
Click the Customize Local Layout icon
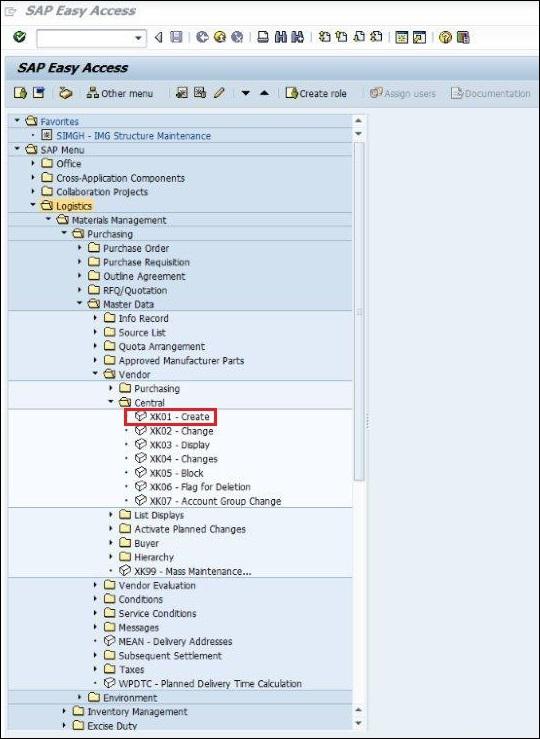tap(463, 37)
